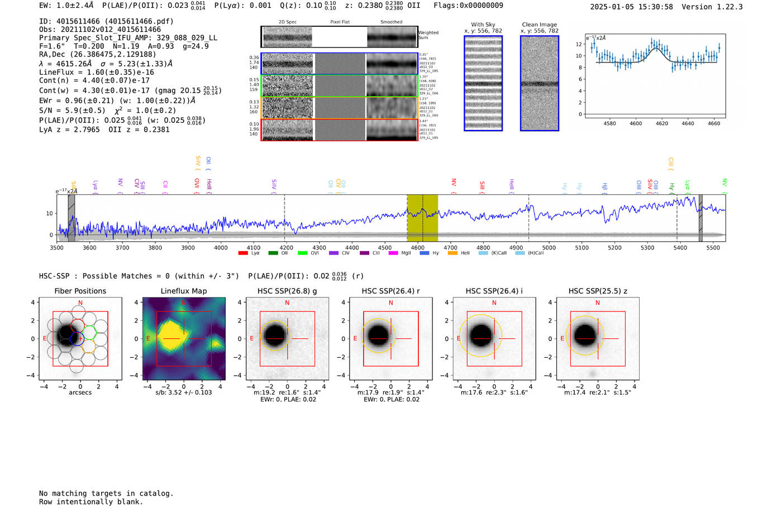This screenshot has width=782, height=532.
Task: Open the Lineflux Map image
Action: (x=184, y=339)
